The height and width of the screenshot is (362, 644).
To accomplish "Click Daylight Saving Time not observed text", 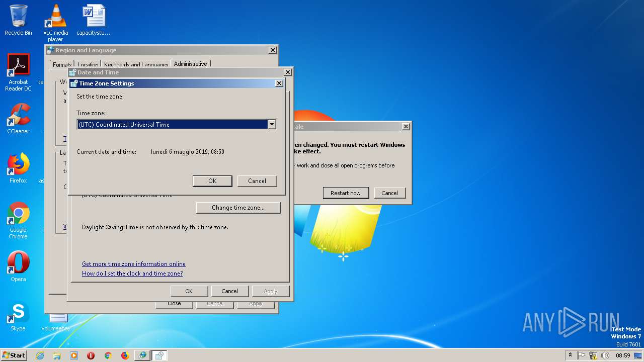I will tap(155, 227).
